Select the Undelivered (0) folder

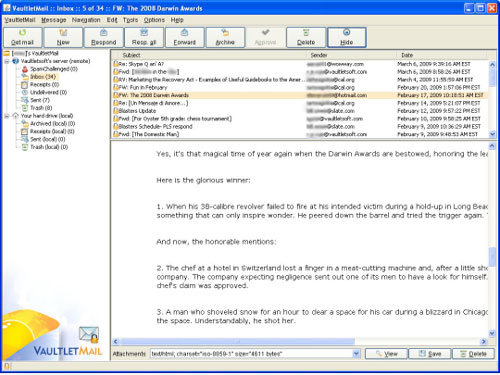tap(48, 92)
